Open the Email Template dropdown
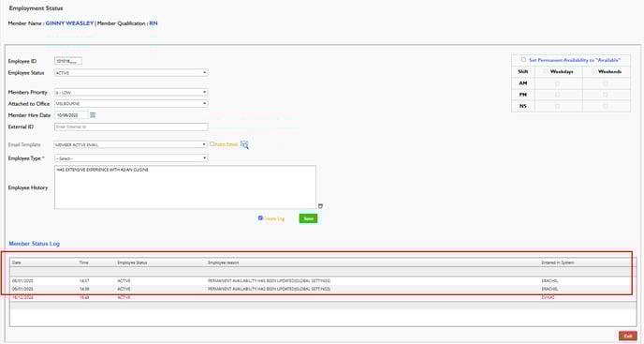Viewport: 644px width, 344px height. tap(130, 144)
